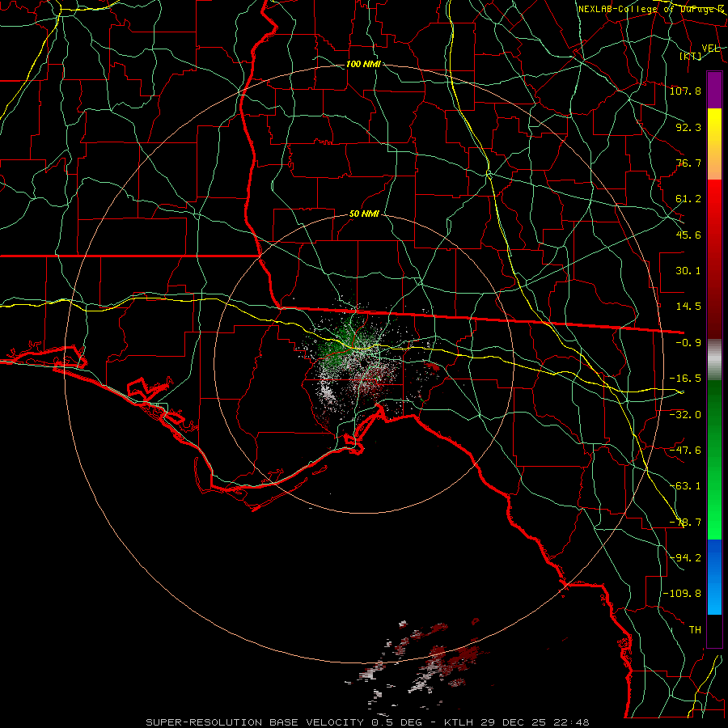The height and width of the screenshot is (728, 728).
Task: Click the 92.3 legend value
Action: [x=688, y=127]
